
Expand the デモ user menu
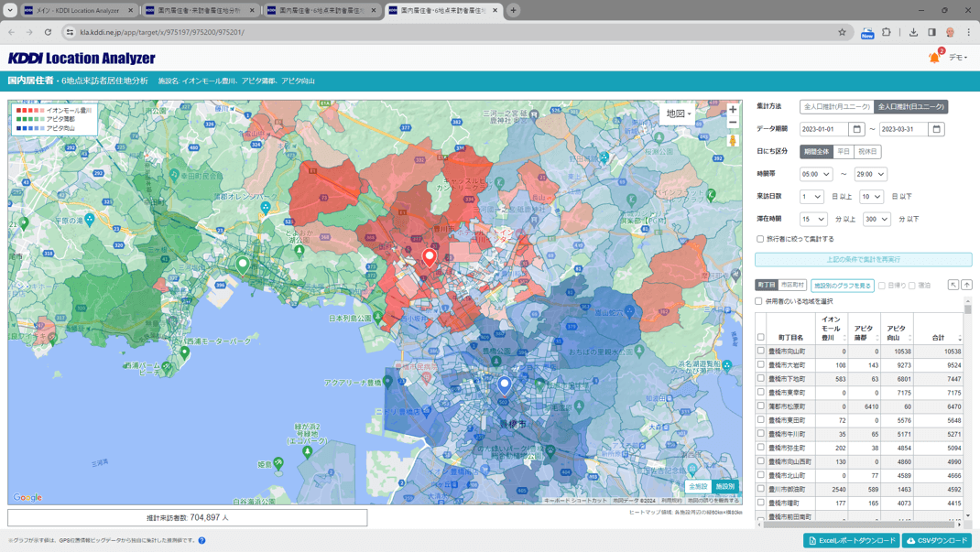[x=957, y=58]
